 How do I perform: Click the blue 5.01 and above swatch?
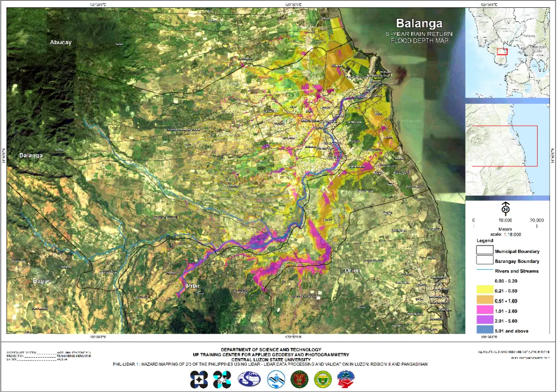(x=484, y=331)
